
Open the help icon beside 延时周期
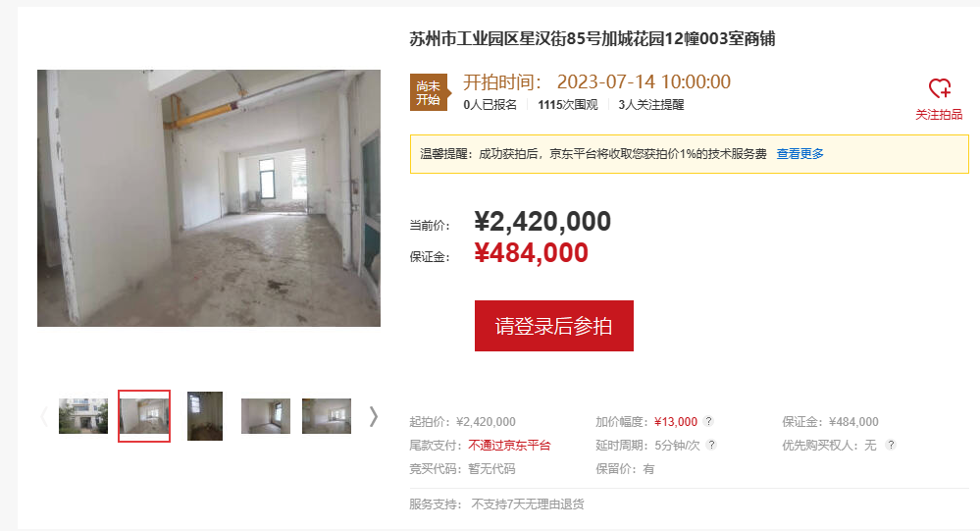coord(711,445)
